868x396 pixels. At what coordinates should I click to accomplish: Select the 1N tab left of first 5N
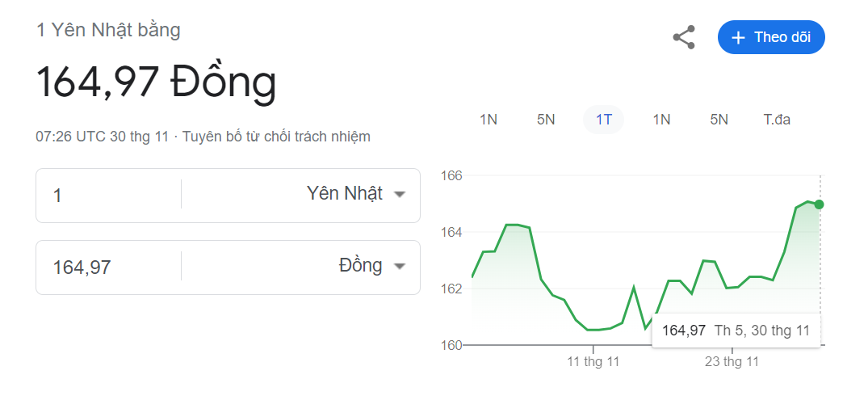point(489,120)
